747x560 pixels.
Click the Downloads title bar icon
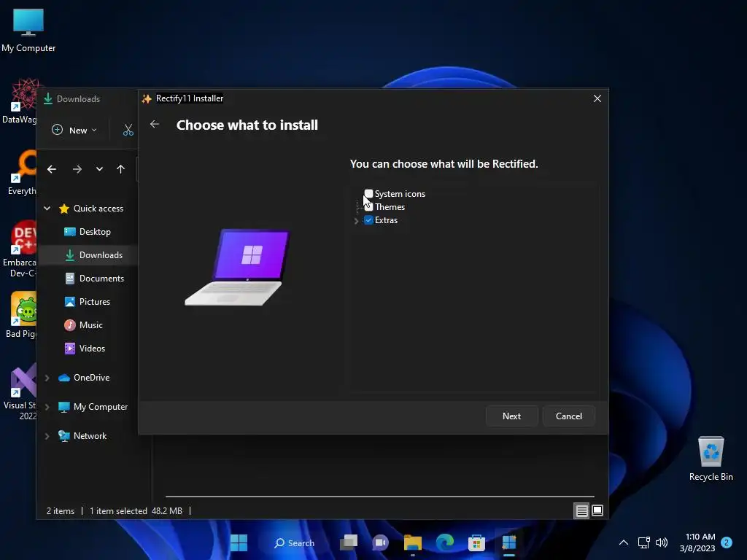click(48, 99)
